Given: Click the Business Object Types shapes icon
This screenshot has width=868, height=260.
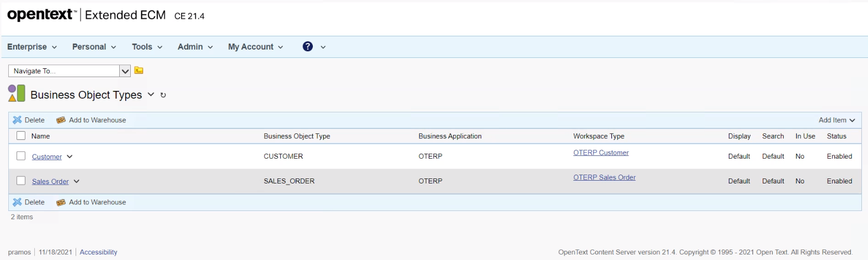Looking at the screenshot, I should [x=17, y=93].
